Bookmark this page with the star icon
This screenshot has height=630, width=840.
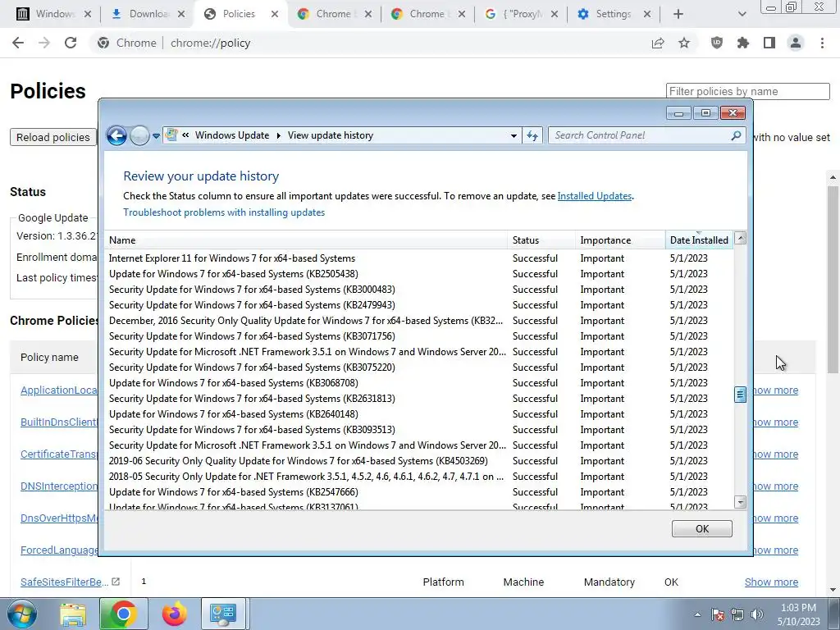click(x=684, y=43)
